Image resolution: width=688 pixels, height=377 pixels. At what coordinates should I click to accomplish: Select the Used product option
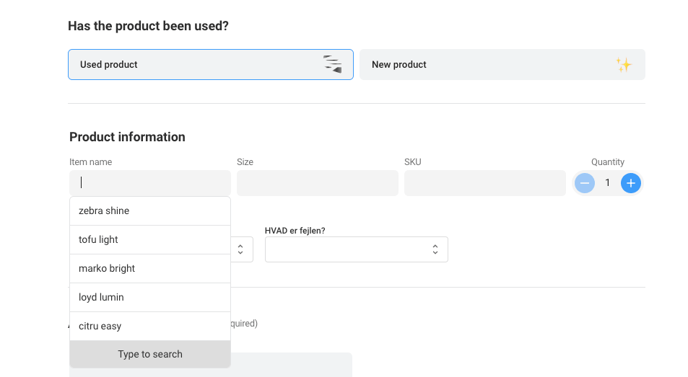click(211, 65)
